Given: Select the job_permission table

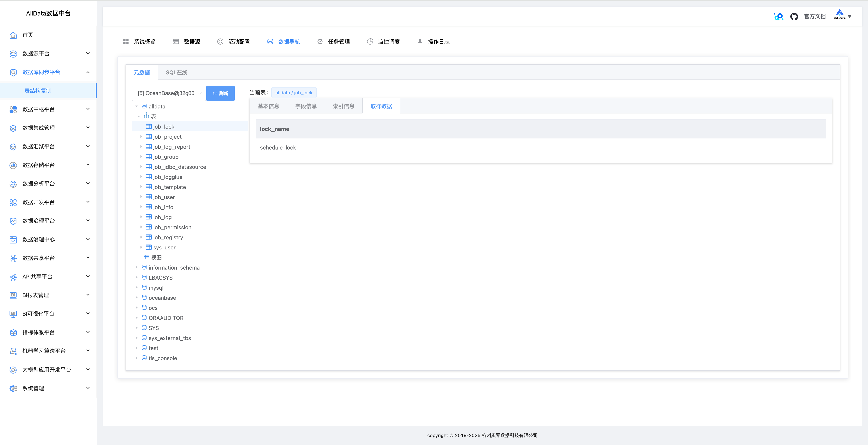Looking at the screenshot, I should pyautogui.click(x=172, y=227).
